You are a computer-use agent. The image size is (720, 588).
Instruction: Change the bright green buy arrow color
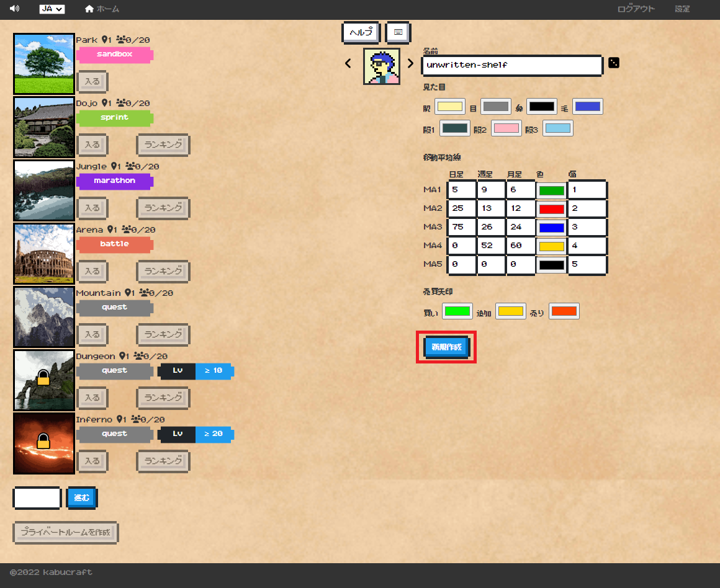click(x=457, y=311)
